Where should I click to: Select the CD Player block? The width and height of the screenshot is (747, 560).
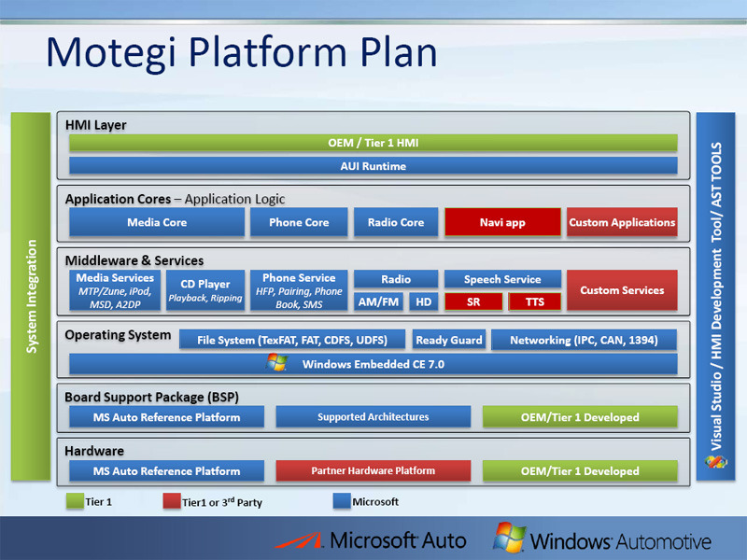[x=204, y=290]
